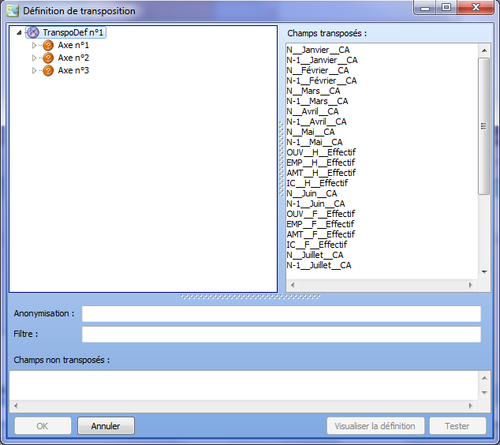The width and height of the screenshot is (500, 445).
Task: Select the orange icon of Axe n°3
Action: coord(48,71)
